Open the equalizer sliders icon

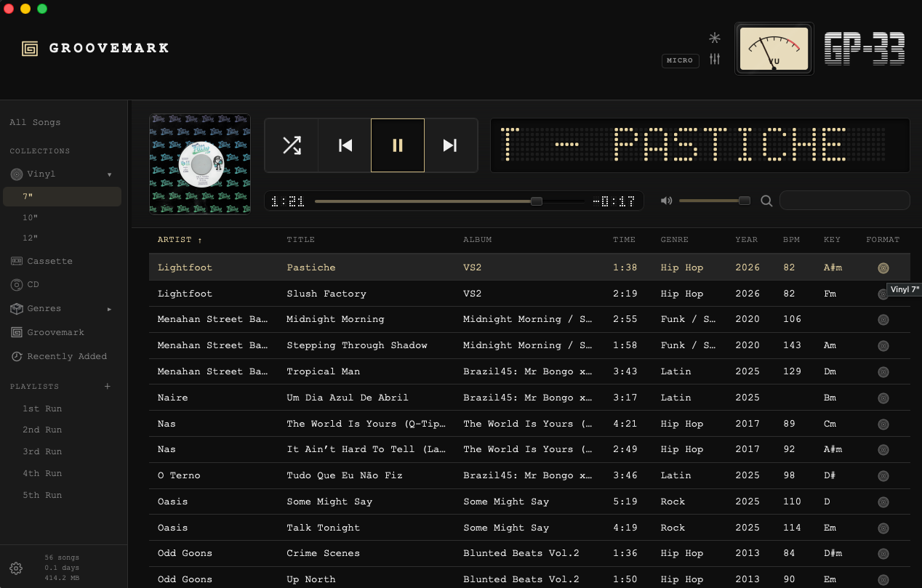(715, 59)
